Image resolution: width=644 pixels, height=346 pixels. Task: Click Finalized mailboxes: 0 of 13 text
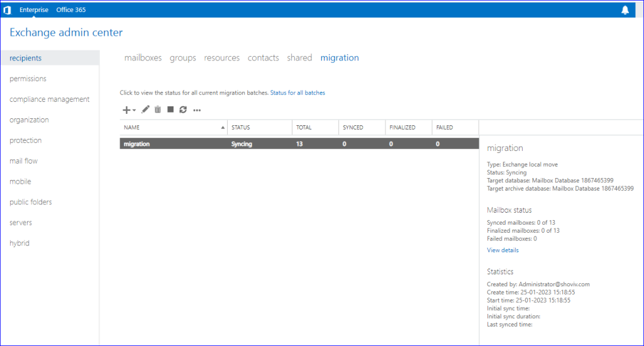click(x=523, y=230)
